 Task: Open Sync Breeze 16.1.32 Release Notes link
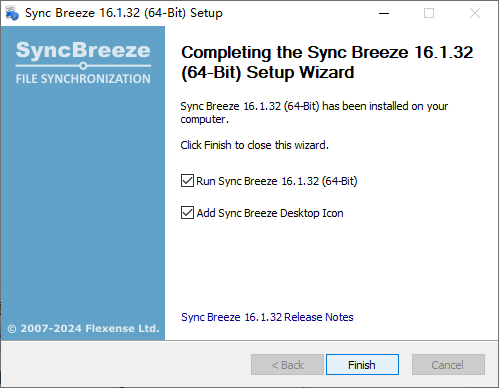(x=267, y=317)
